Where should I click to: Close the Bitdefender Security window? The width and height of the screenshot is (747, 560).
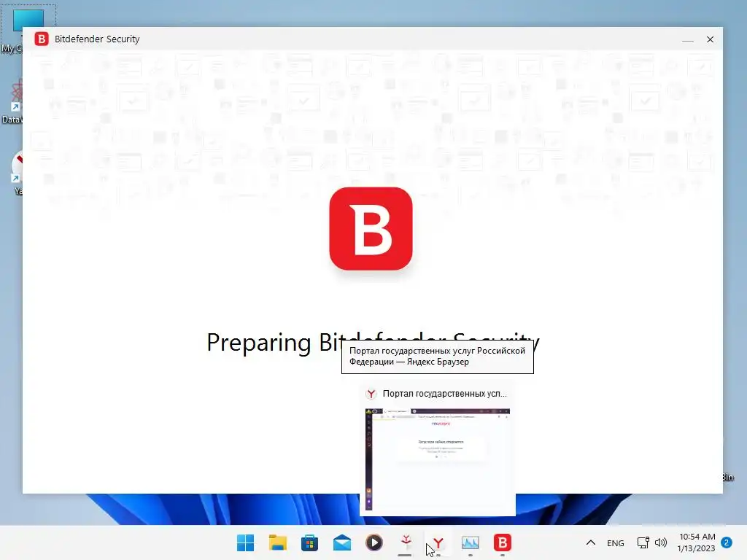click(710, 39)
